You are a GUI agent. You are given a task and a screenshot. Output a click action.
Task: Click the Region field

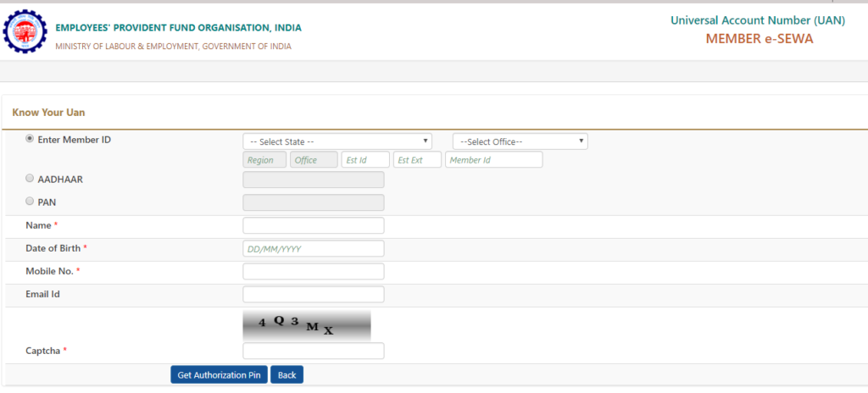click(x=264, y=159)
